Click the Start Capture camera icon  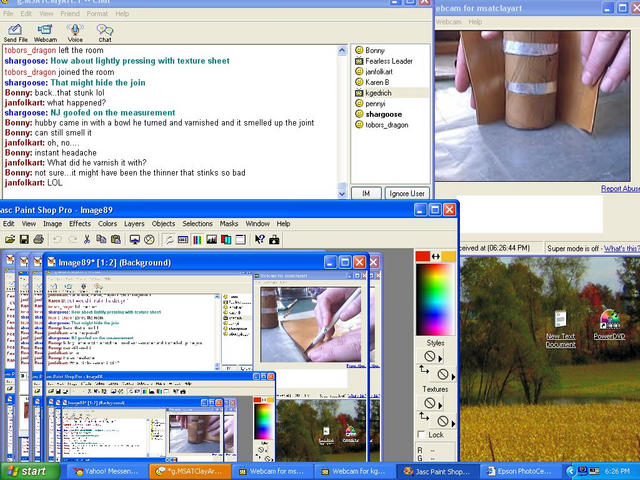(x=274, y=240)
